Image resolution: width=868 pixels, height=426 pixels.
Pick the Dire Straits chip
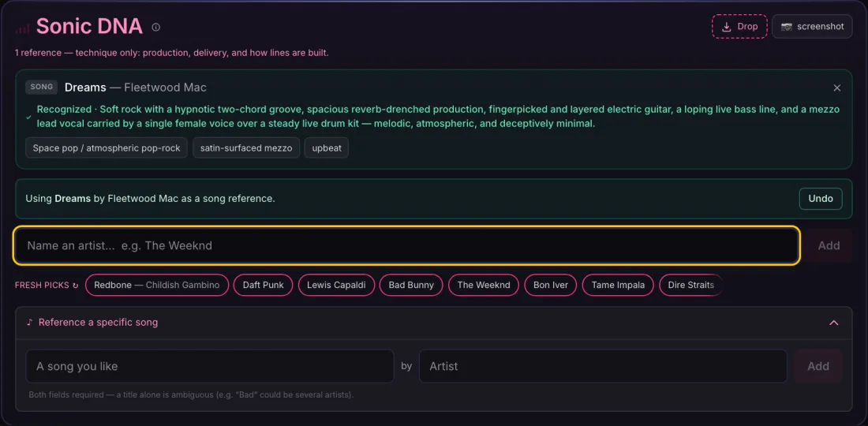[x=691, y=285]
